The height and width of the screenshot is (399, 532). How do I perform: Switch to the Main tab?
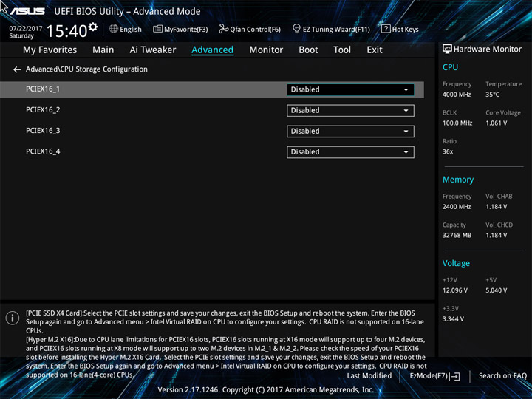[x=103, y=50]
